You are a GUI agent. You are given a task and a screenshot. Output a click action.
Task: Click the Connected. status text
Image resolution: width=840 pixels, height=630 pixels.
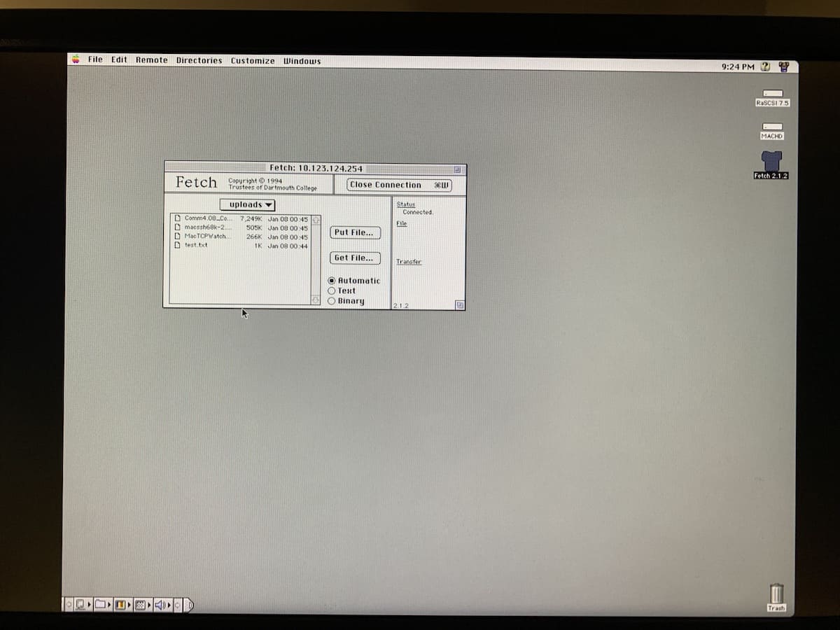(x=418, y=212)
